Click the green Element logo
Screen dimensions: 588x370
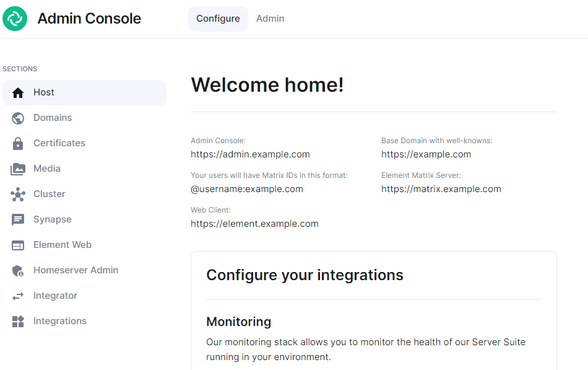click(x=15, y=19)
